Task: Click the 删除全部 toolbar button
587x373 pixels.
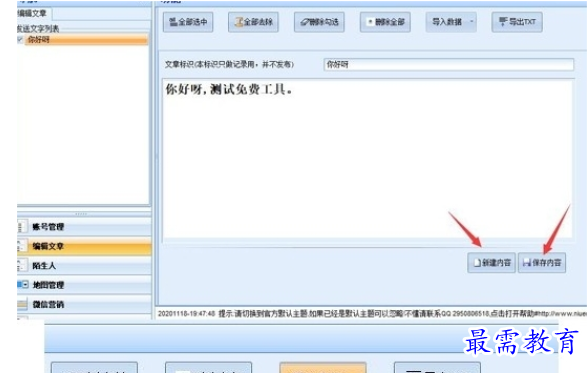Action: pyautogui.click(x=385, y=22)
